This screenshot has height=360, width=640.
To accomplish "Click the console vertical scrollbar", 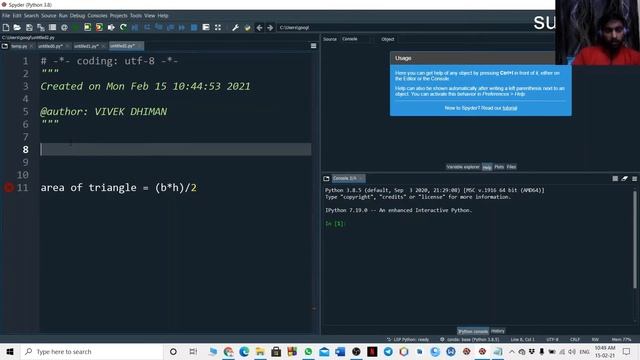I will pyautogui.click(x=635, y=240).
